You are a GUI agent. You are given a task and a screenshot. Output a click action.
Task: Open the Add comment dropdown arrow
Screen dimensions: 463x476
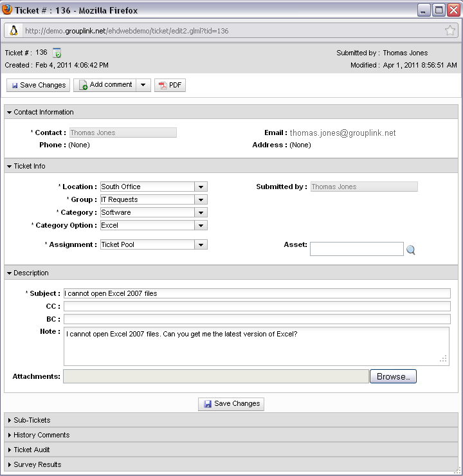143,85
